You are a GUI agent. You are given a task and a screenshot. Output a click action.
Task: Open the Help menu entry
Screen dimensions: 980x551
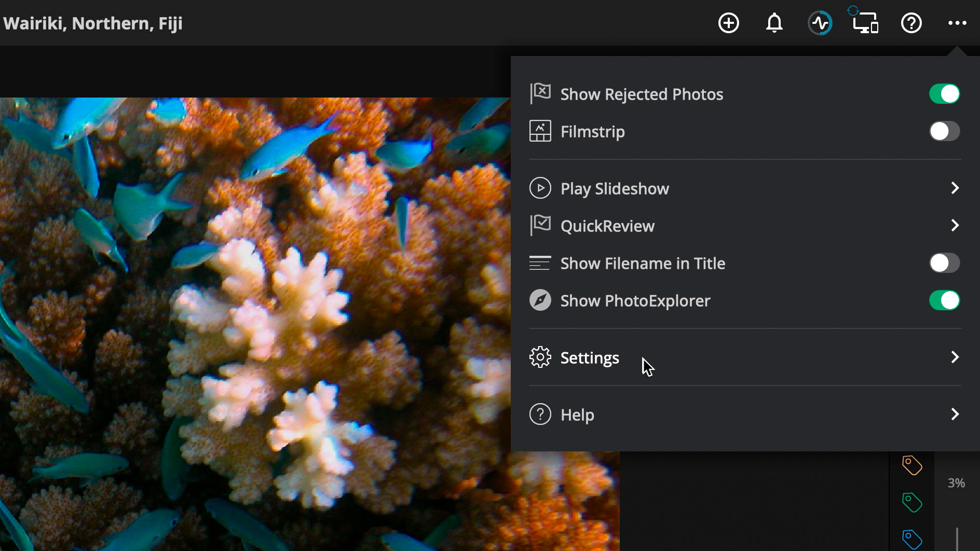(x=745, y=414)
